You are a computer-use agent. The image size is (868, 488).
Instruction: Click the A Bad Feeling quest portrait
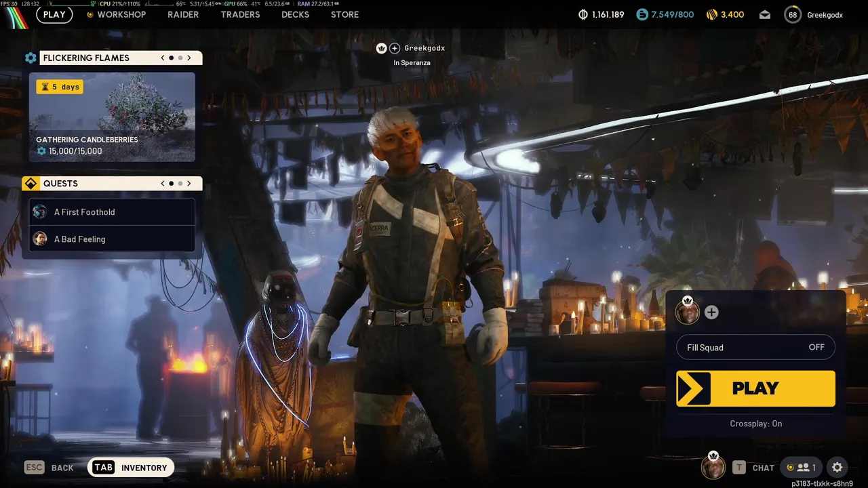tap(40, 239)
